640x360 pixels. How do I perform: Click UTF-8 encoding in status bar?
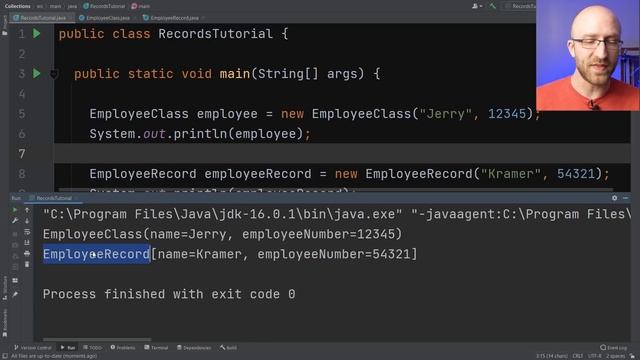coord(595,356)
